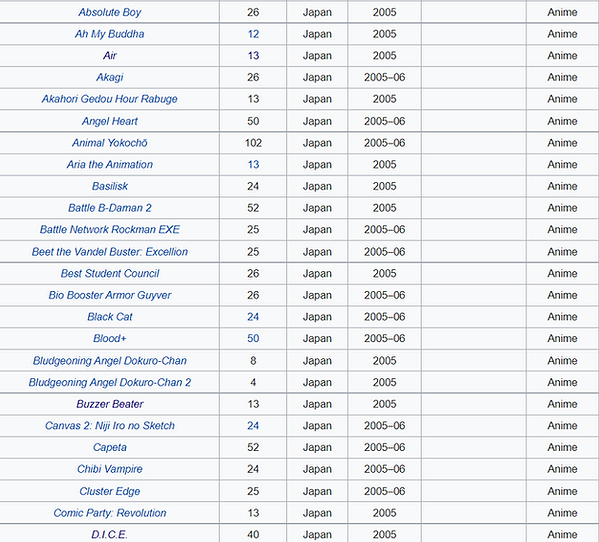Viewport: 599px width, 542px height.
Task: Select year 2005 in the Basilisk row
Action: (x=385, y=186)
